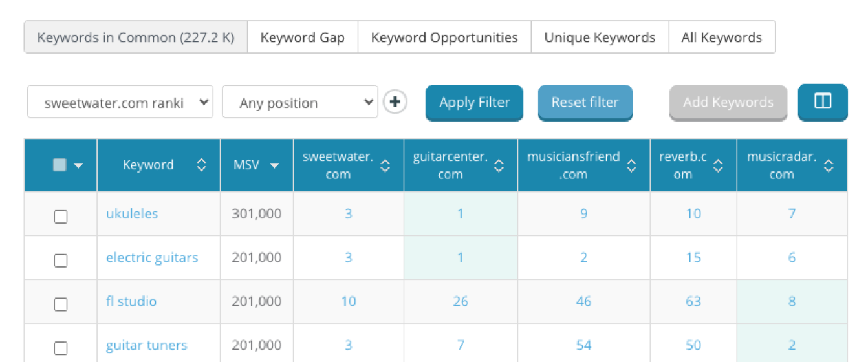Toggle the column layout icon button
Image resolution: width=868 pixels, height=362 pixels.
click(823, 101)
